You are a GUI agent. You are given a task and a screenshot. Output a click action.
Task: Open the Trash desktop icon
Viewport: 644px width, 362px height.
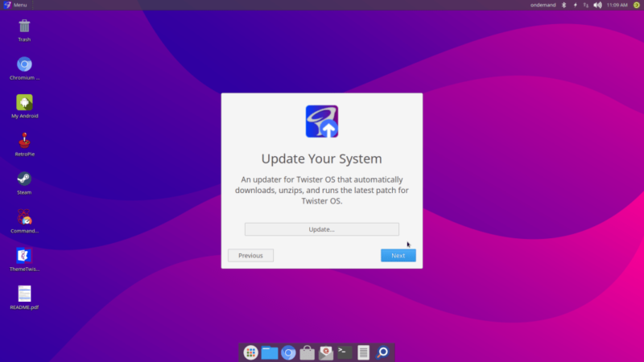(24, 31)
